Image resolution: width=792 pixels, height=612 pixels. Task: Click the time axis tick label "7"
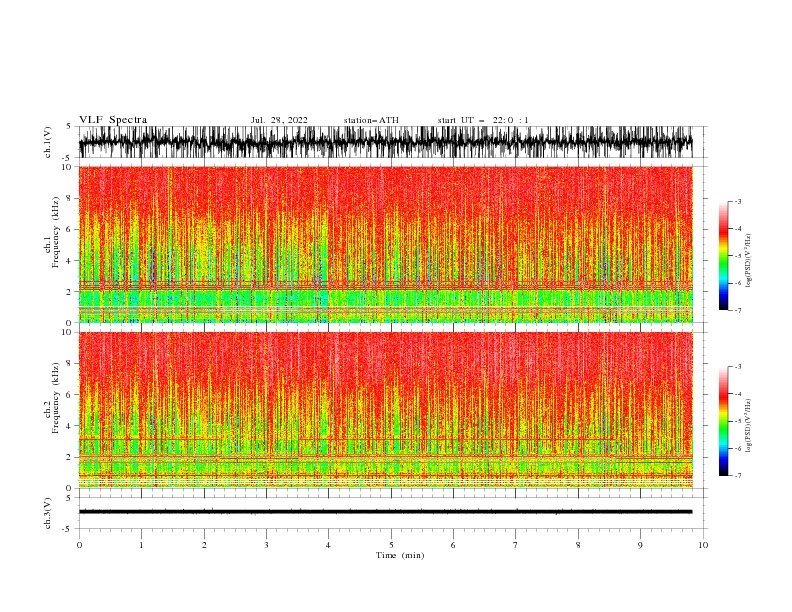(516, 545)
